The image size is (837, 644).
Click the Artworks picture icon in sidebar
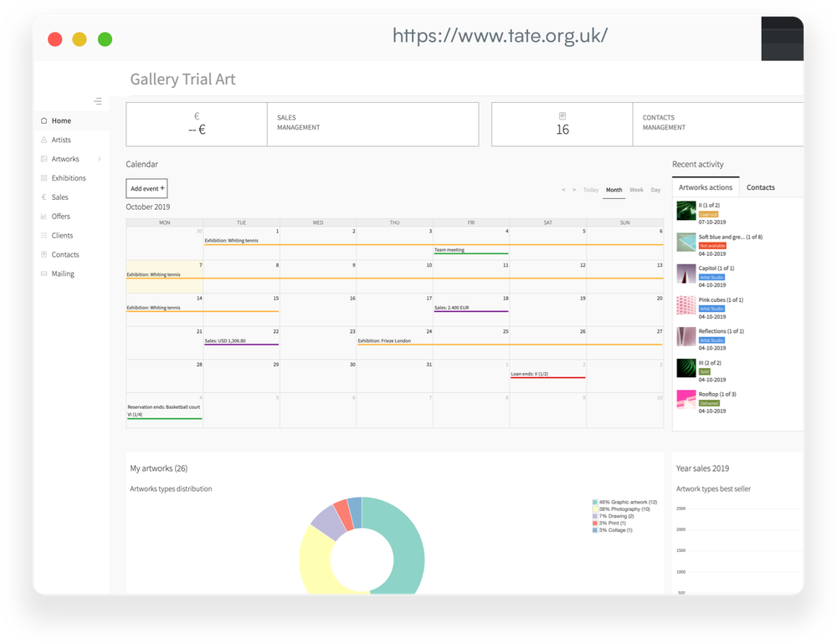point(44,158)
